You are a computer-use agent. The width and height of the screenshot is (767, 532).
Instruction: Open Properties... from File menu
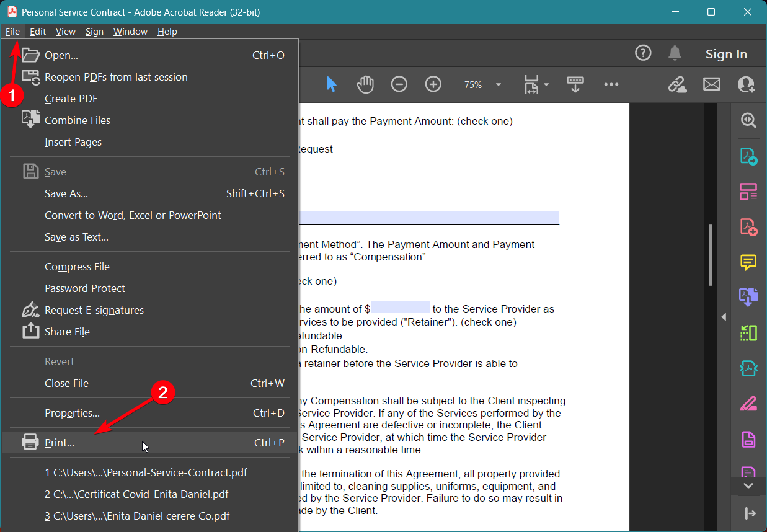click(150, 413)
